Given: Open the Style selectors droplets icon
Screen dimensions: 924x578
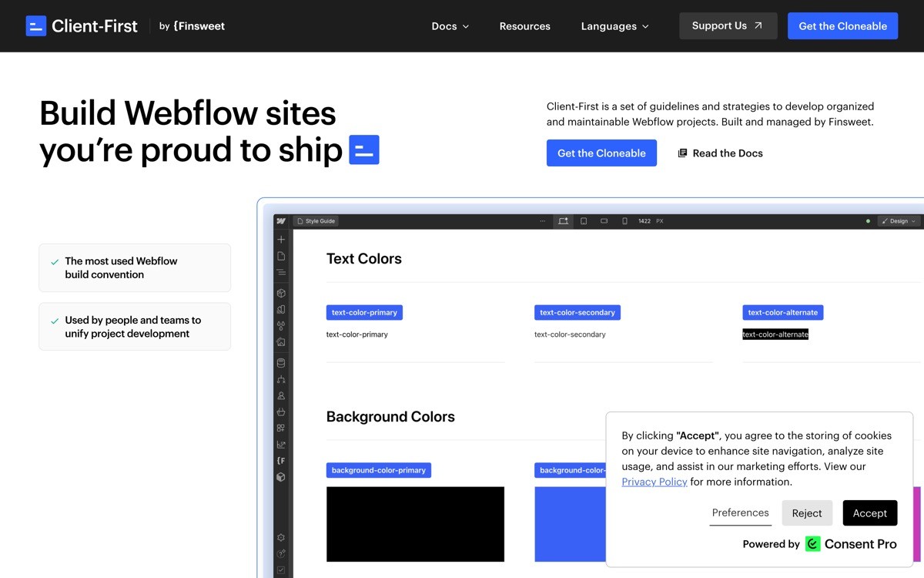Looking at the screenshot, I should tap(281, 325).
